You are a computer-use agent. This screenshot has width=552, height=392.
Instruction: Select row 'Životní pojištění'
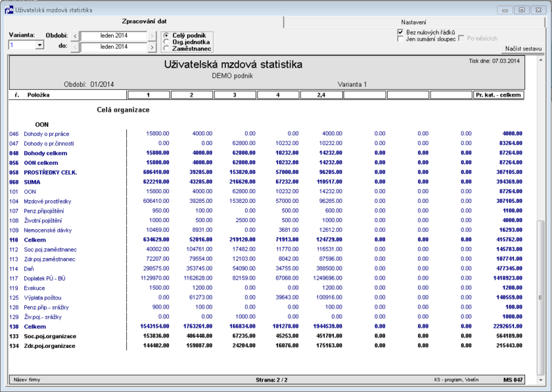tap(266, 220)
